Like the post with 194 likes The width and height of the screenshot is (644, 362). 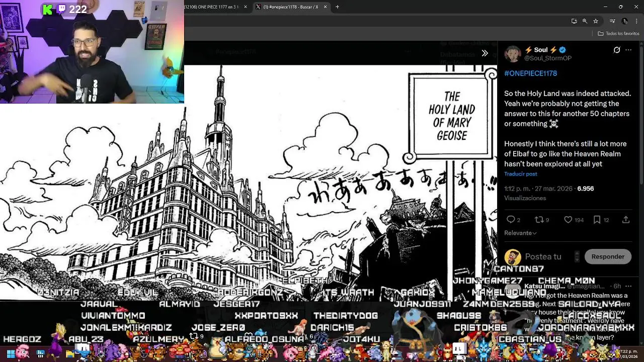568,220
